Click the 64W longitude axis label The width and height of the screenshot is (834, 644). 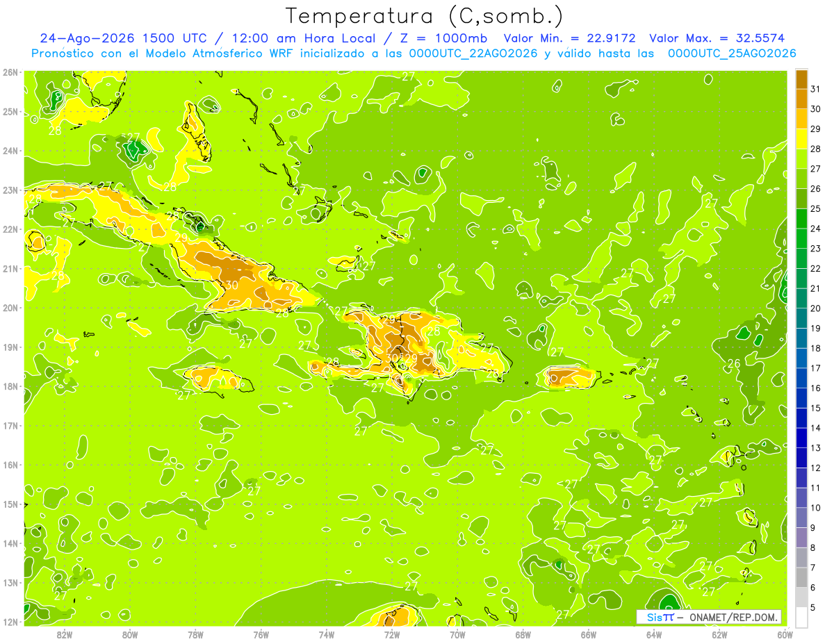pos(654,635)
